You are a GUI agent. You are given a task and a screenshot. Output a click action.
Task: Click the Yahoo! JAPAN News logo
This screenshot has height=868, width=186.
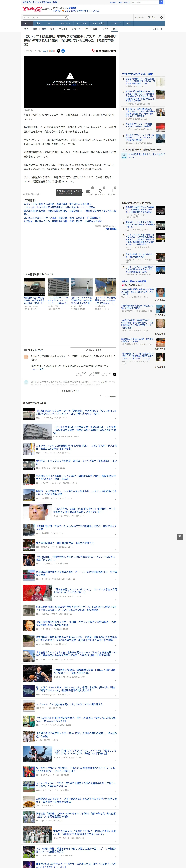37,9
